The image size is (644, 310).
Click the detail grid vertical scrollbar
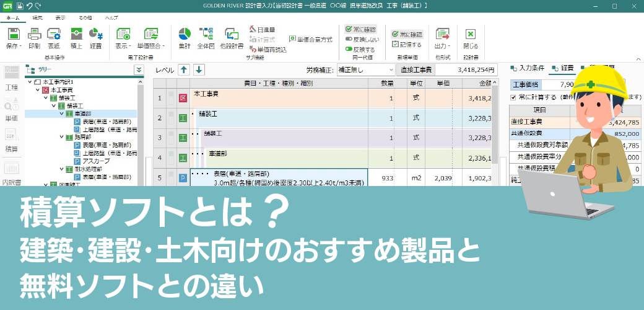495,131
